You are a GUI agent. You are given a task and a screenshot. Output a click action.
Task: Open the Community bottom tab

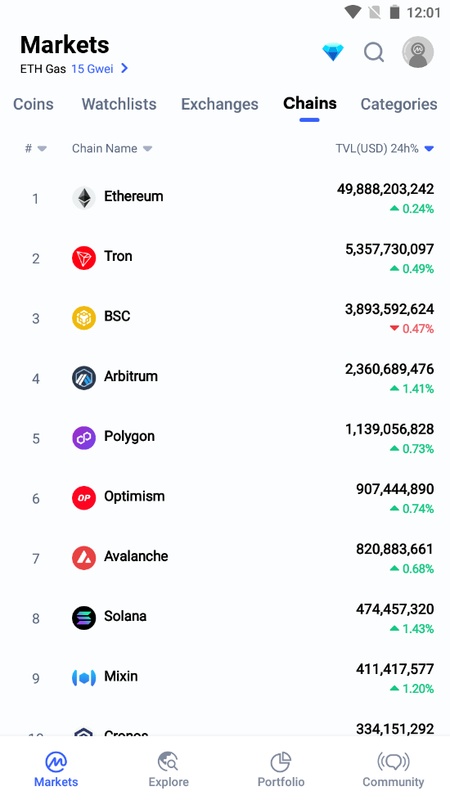[393, 769]
